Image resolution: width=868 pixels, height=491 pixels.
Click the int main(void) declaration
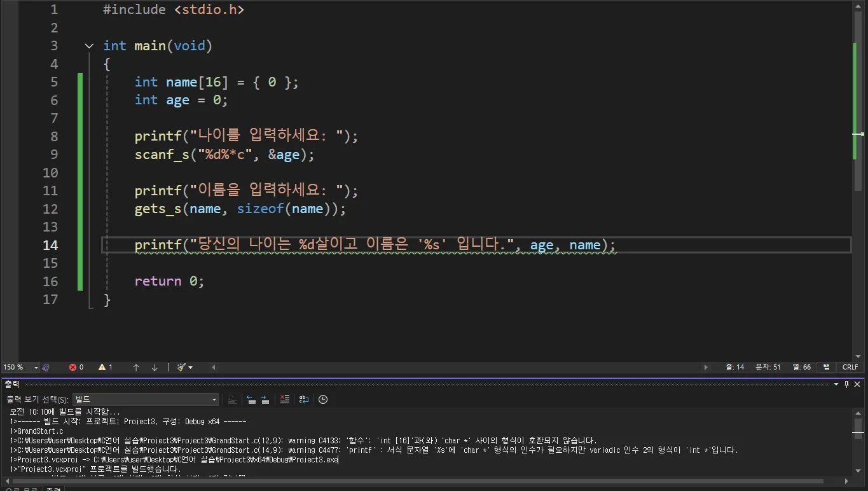[158, 46]
